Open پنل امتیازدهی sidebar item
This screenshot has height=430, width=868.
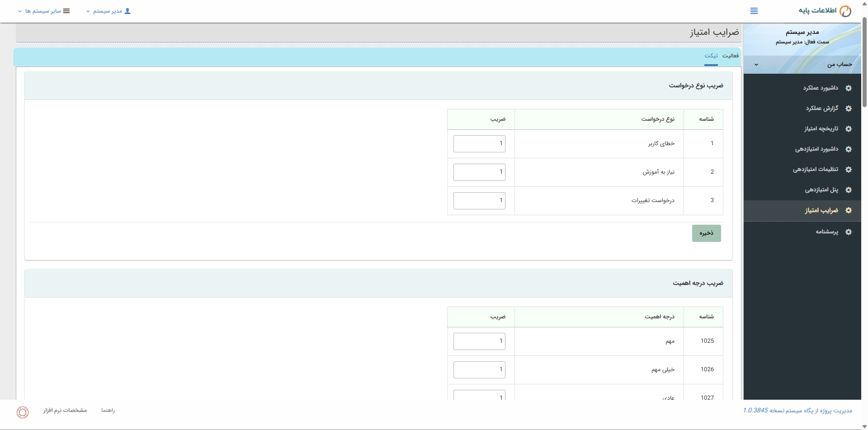821,190
